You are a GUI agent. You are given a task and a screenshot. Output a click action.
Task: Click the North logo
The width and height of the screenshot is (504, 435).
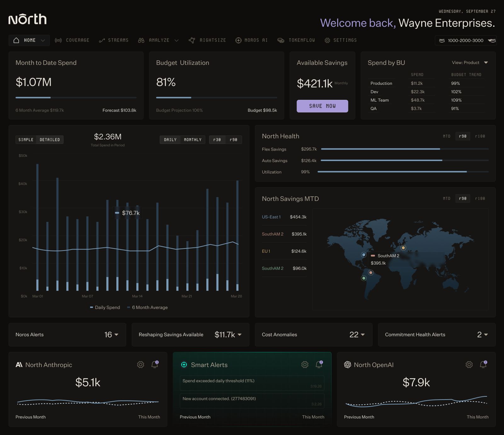pos(27,19)
